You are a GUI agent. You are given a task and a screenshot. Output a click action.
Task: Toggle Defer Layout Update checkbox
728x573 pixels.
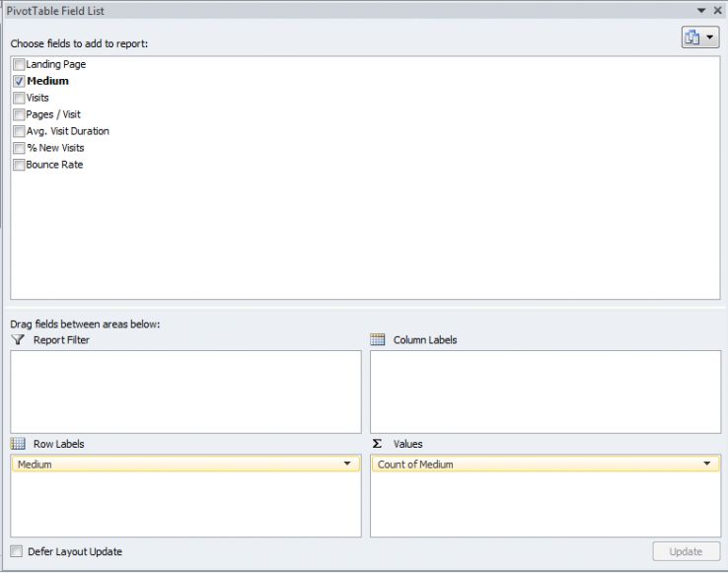tap(17, 552)
